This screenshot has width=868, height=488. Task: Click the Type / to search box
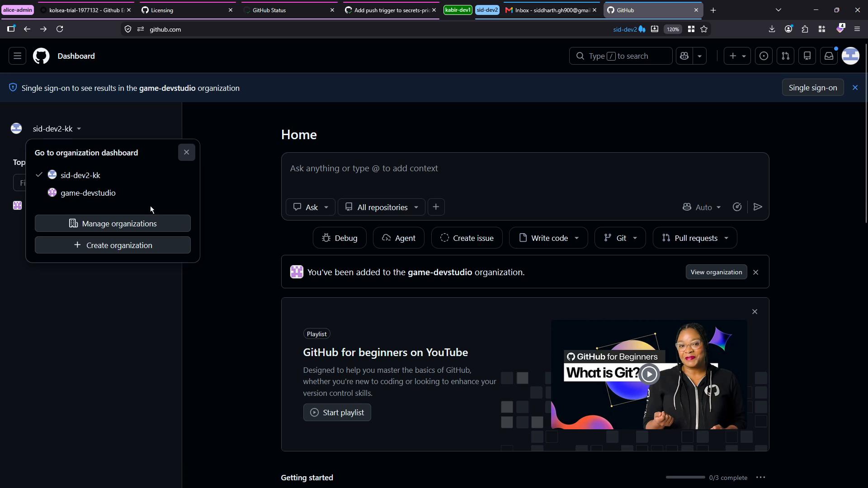click(x=620, y=56)
